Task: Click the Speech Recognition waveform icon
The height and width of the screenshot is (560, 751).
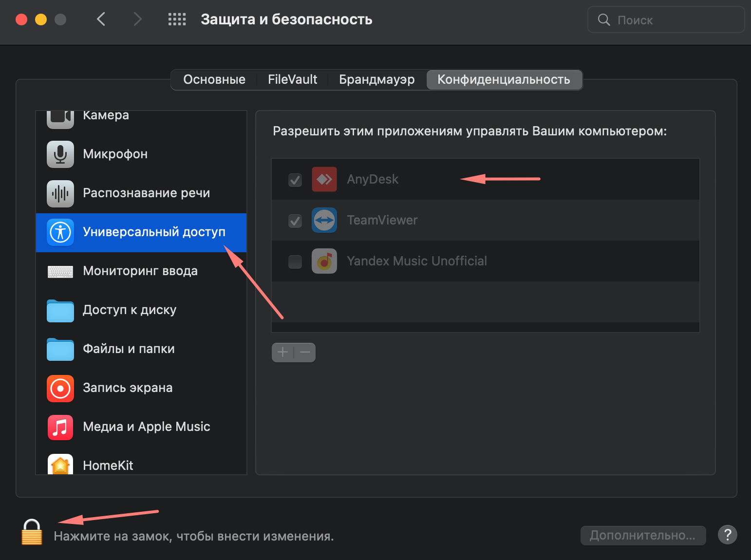Action: tap(60, 193)
